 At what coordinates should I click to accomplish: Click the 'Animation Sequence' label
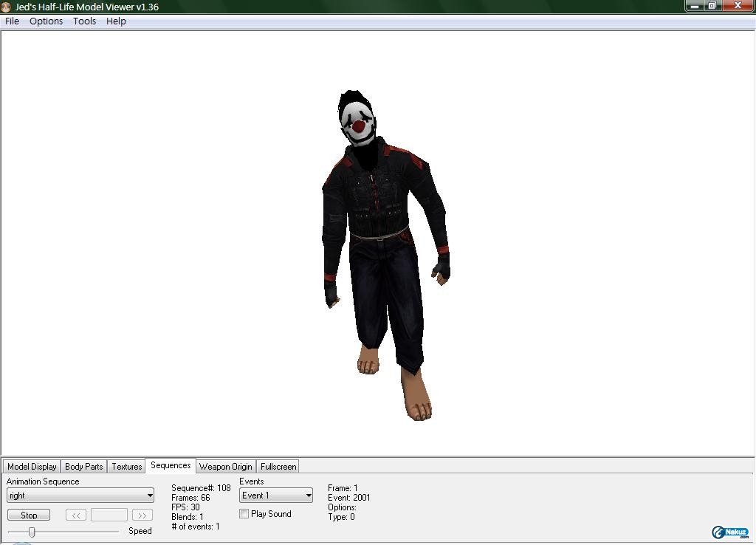43,481
